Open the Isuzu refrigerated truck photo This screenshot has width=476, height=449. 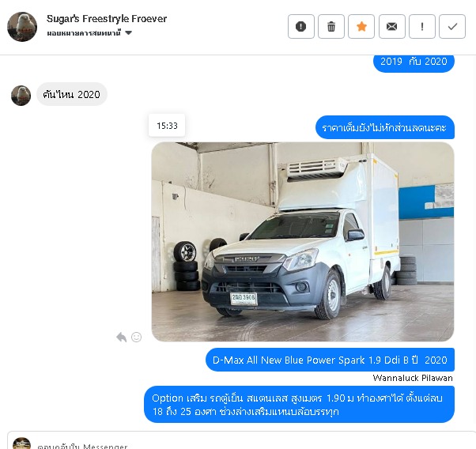point(303,242)
